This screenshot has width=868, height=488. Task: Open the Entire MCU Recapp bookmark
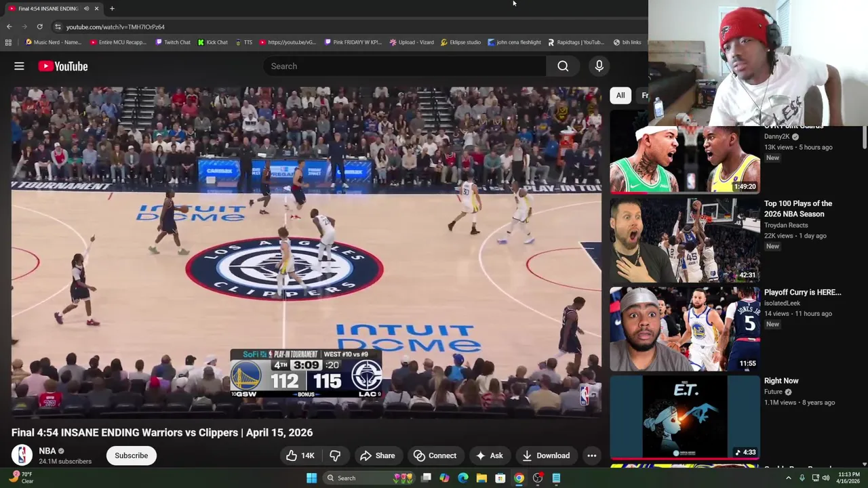[117, 42]
